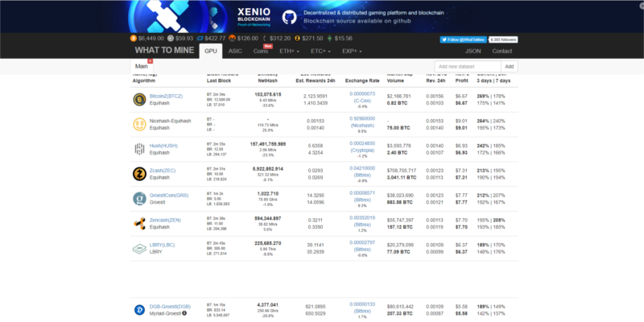Click the 883.58 BTC volume value
The width and height of the screenshot is (644, 322).
(399, 203)
